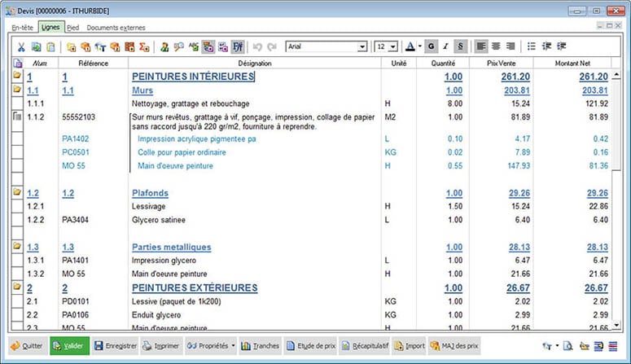Click the MAJ des prix button

455,346
